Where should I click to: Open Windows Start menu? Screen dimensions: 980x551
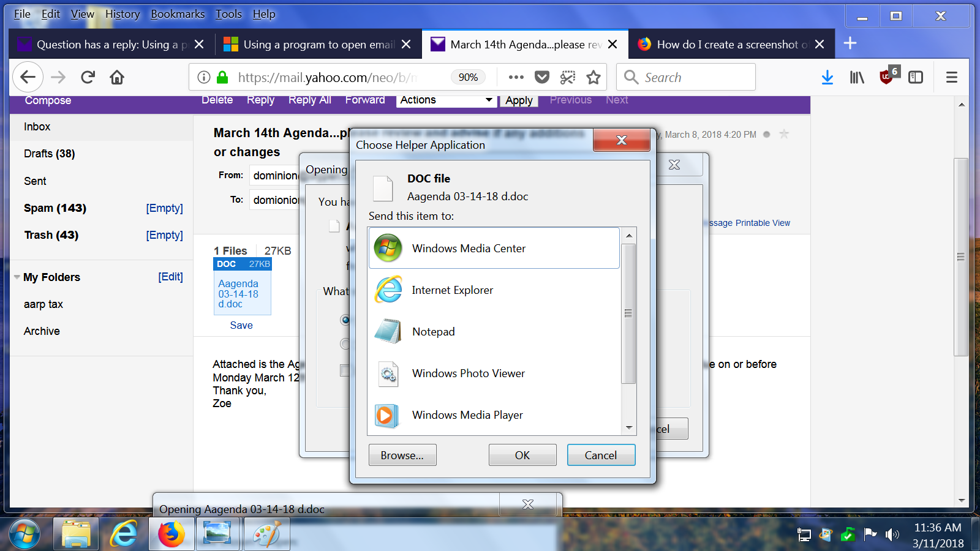coord(24,534)
